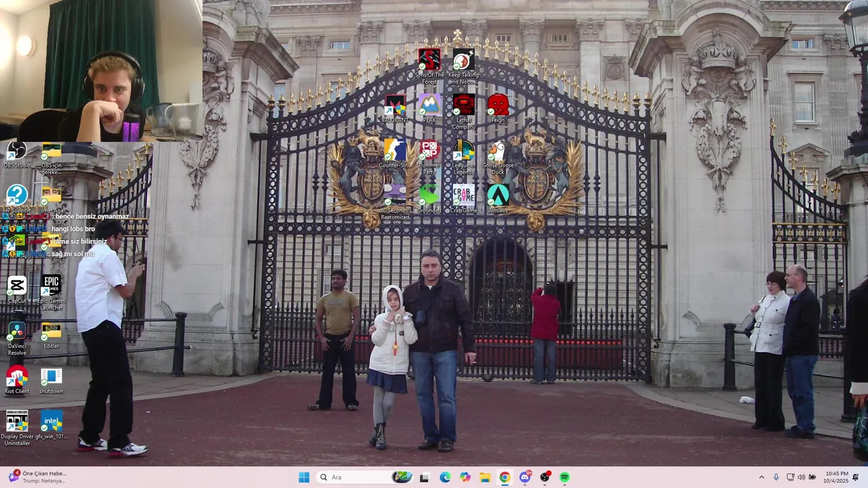Viewport: 868px width, 488px height.
Task: Select the shutdown desktop file
Action: [x=51, y=380]
